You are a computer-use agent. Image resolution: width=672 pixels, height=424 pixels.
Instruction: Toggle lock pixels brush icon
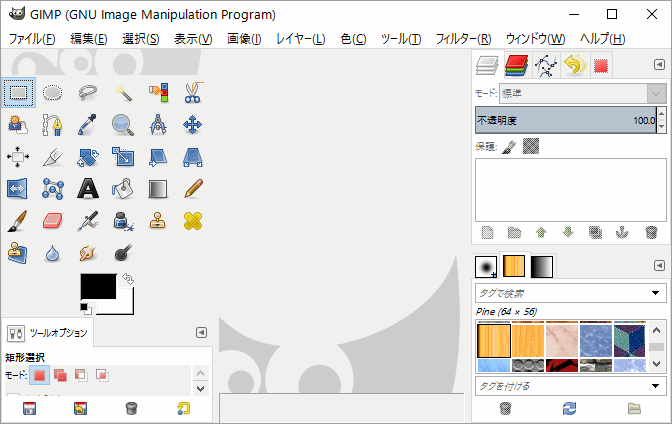[509, 147]
